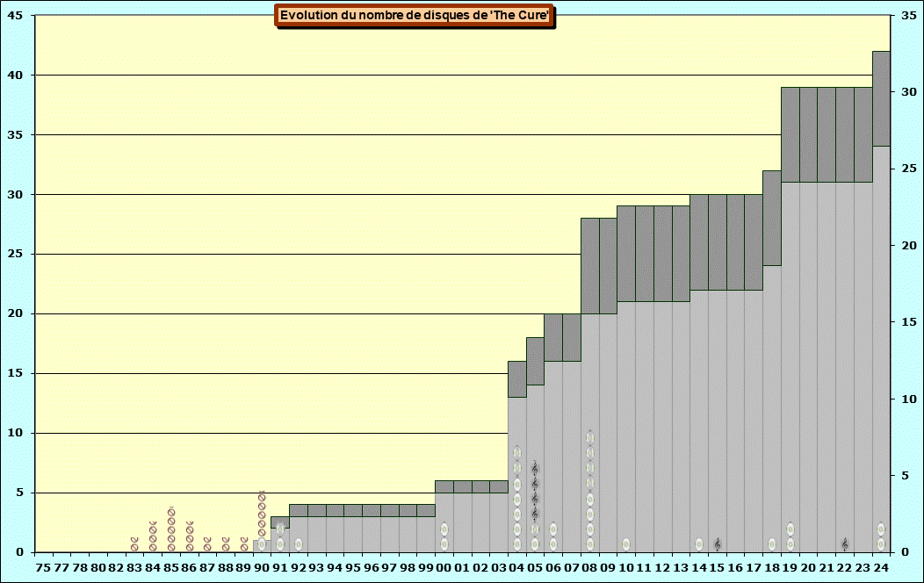This screenshot has height=583, width=924.
Task: Click year label 77 on the horizontal axis
Action: click(x=61, y=567)
